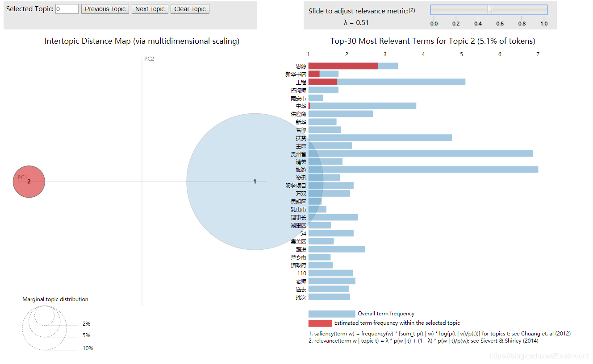
Task: Click the term label 贵州省
Action: [299, 154]
